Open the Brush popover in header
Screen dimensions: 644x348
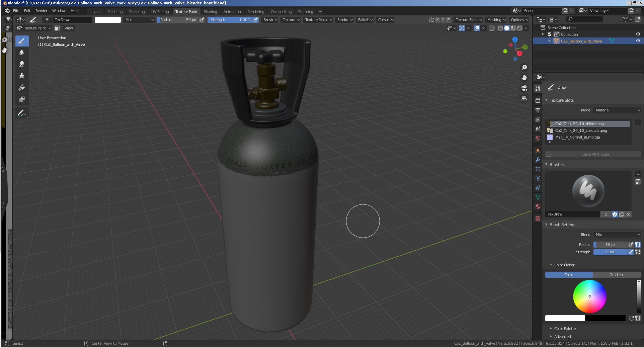point(270,20)
